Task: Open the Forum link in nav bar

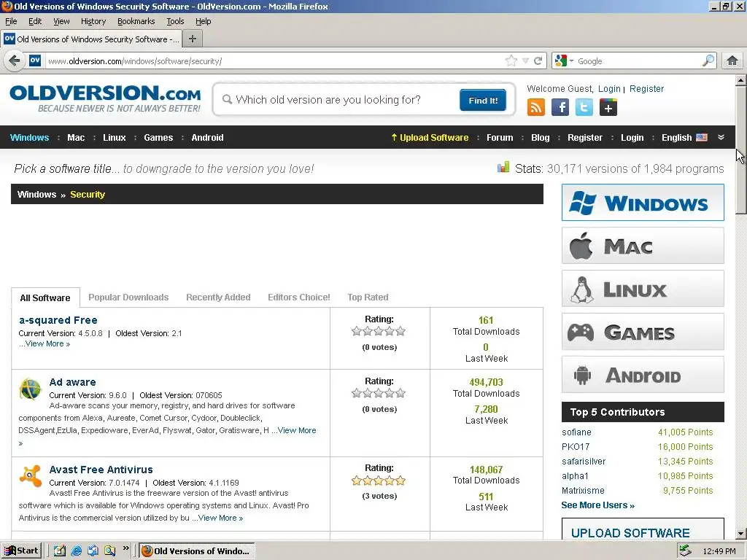Action: click(500, 138)
